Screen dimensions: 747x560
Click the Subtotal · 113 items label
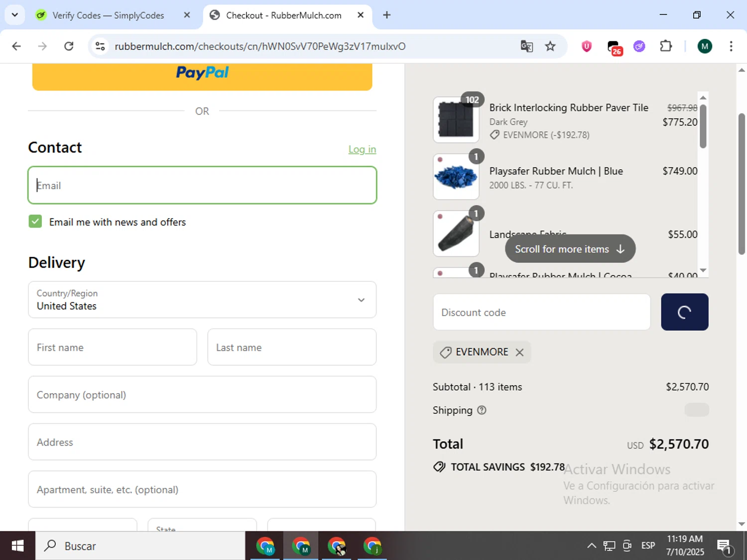pyautogui.click(x=478, y=387)
